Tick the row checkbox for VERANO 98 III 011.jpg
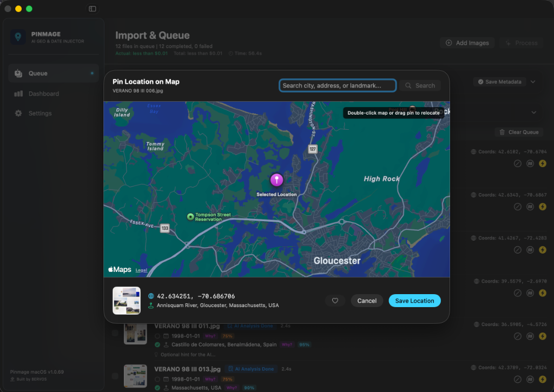The height and width of the screenshot is (392, 554). [115, 333]
